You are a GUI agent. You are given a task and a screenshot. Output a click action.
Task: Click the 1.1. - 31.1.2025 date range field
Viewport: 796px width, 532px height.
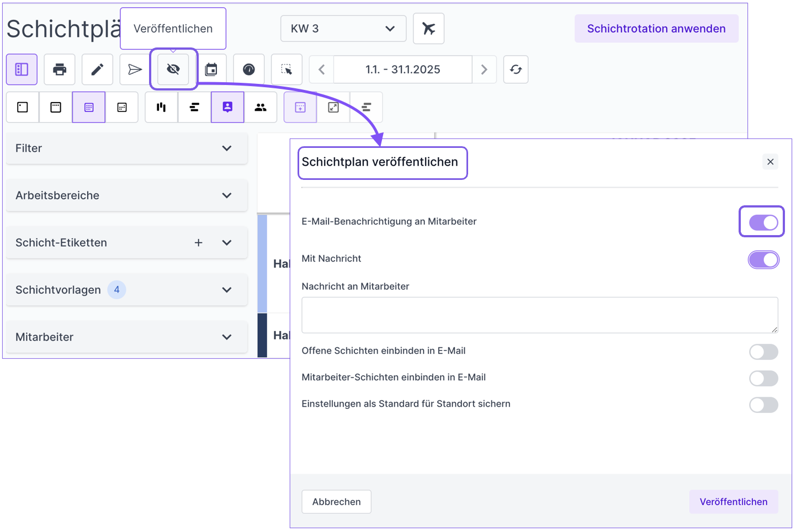point(403,70)
